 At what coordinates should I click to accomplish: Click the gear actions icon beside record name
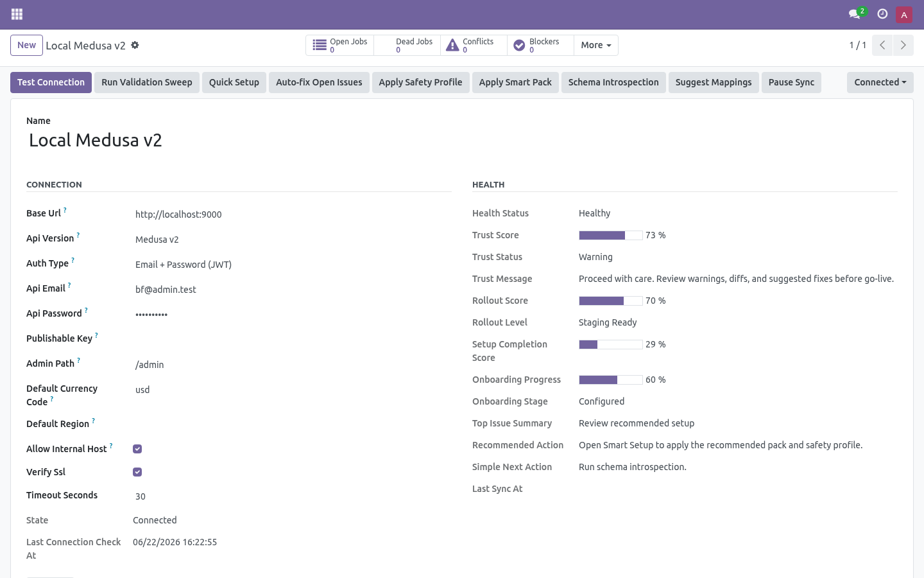(x=135, y=45)
